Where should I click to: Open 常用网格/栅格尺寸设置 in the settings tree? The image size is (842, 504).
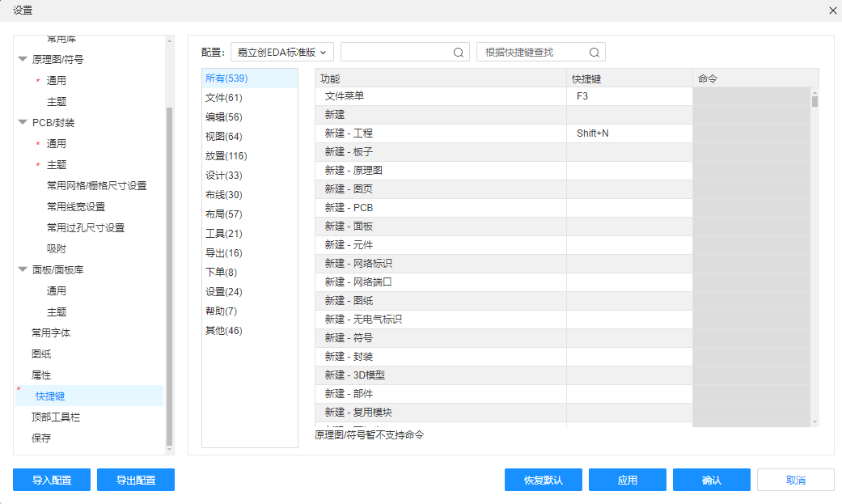coord(96,185)
